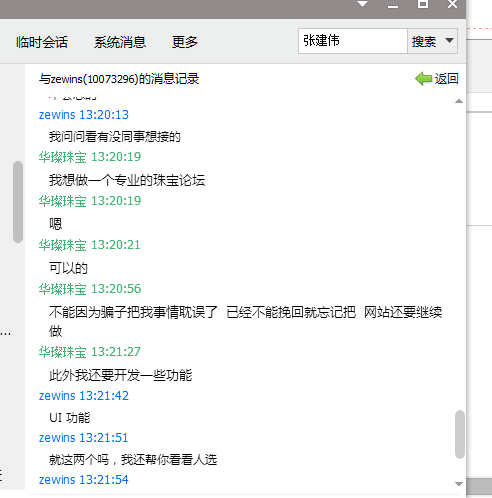The height and width of the screenshot is (498, 492).
Task: Close the message manager window
Action: 452,4
